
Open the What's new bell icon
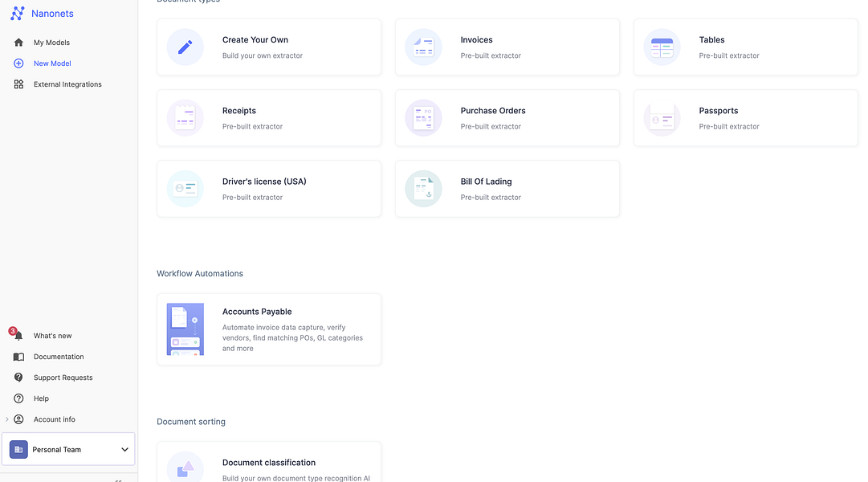coord(18,335)
